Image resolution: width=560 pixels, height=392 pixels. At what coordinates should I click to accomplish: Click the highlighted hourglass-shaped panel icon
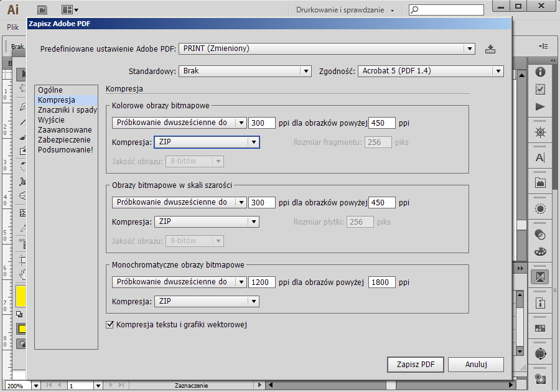tap(540, 277)
